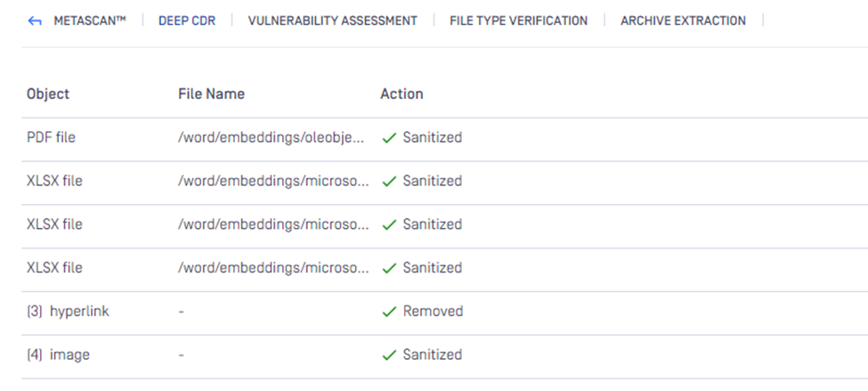The width and height of the screenshot is (868, 391).
Task: Click the Object column header
Action: tap(48, 94)
